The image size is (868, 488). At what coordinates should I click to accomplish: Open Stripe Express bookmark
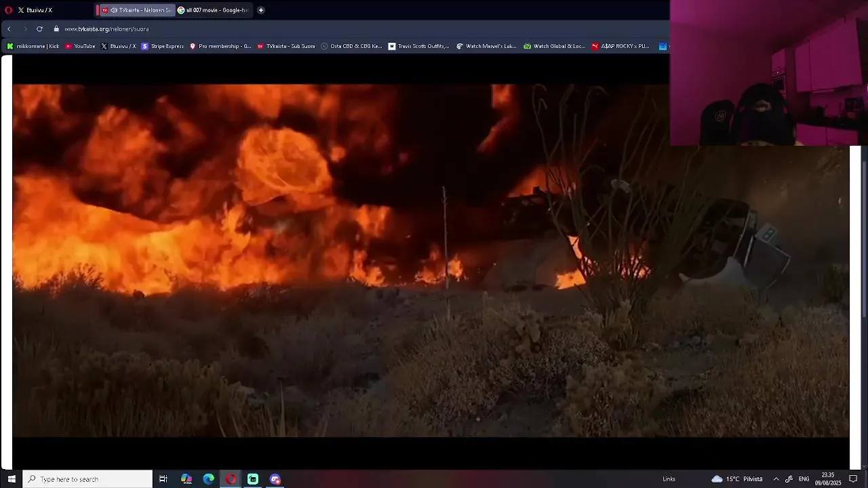tap(162, 46)
